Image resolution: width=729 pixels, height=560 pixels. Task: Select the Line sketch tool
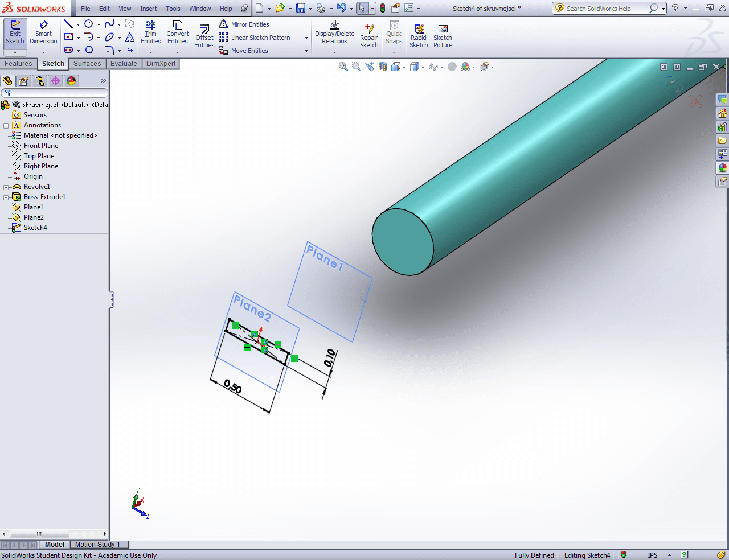click(68, 24)
